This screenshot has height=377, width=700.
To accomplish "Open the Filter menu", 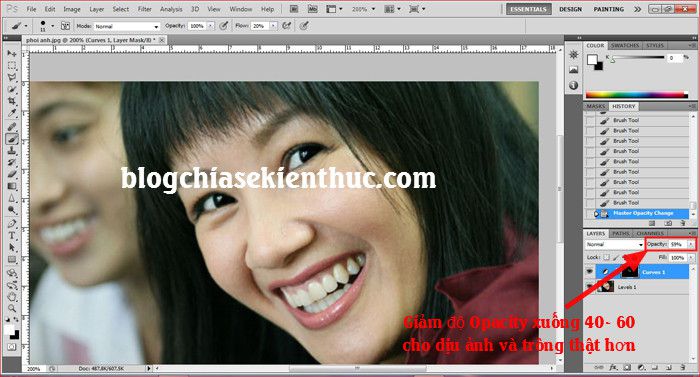I will point(144,9).
